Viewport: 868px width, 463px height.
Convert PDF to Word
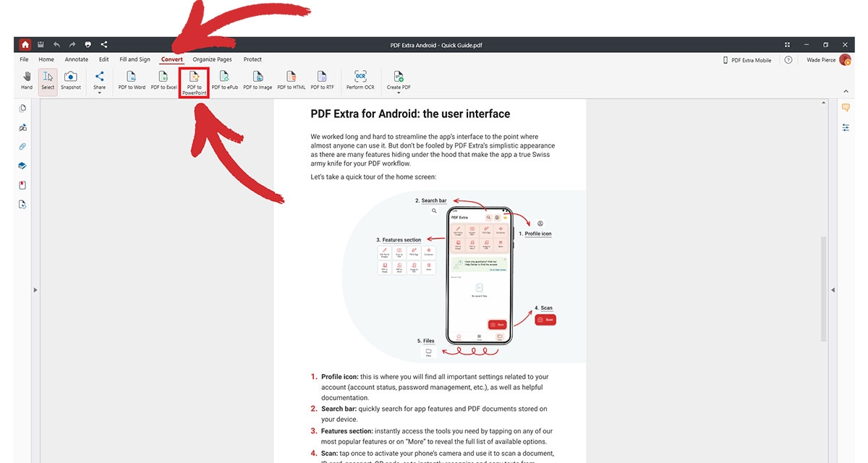click(132, 81)
